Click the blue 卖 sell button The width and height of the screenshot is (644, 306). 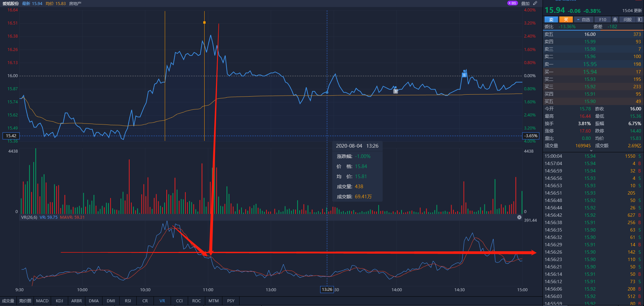point(551,19)
